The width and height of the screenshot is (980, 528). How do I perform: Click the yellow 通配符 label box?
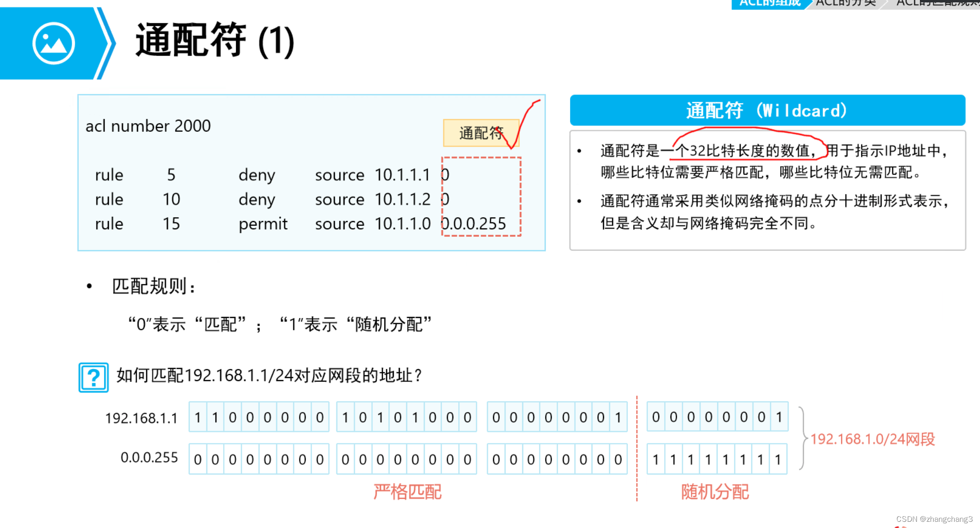click(480, 133)
